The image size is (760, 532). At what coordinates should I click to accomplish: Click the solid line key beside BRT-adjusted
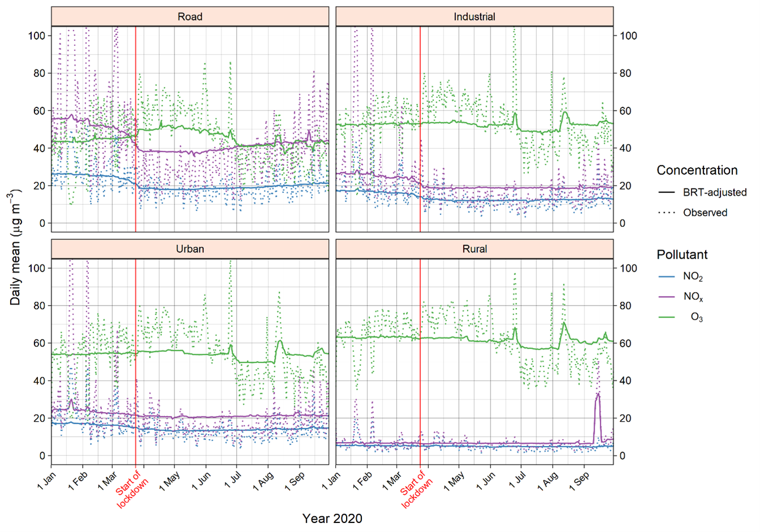[x=667, y=192]
